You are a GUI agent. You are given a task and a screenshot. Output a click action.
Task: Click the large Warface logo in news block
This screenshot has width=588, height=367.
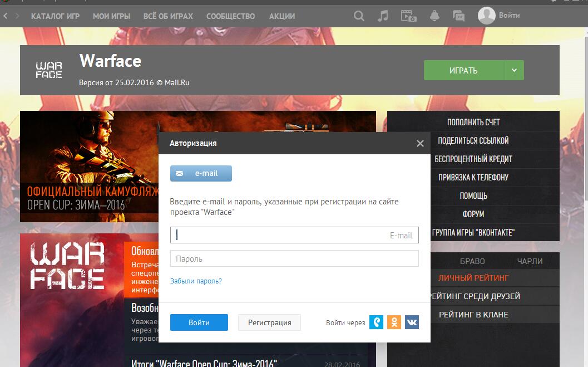(67, 265)
